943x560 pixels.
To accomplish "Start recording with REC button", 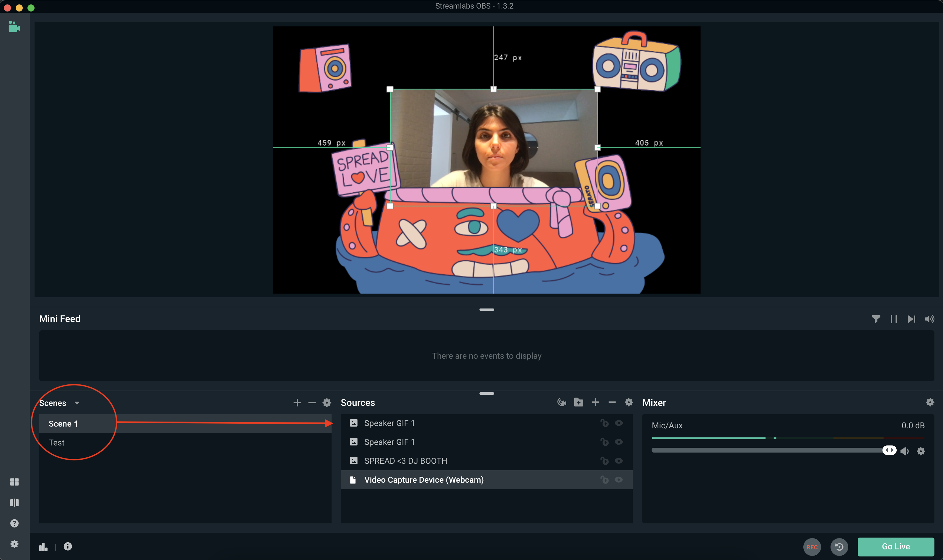I will coord(812,547).
